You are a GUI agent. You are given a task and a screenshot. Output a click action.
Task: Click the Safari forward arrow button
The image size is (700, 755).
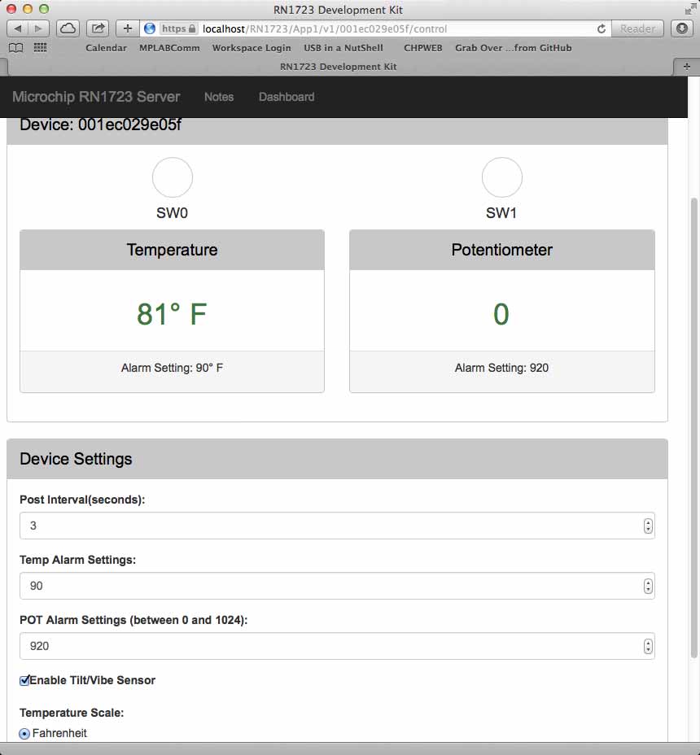pos(38,28)
